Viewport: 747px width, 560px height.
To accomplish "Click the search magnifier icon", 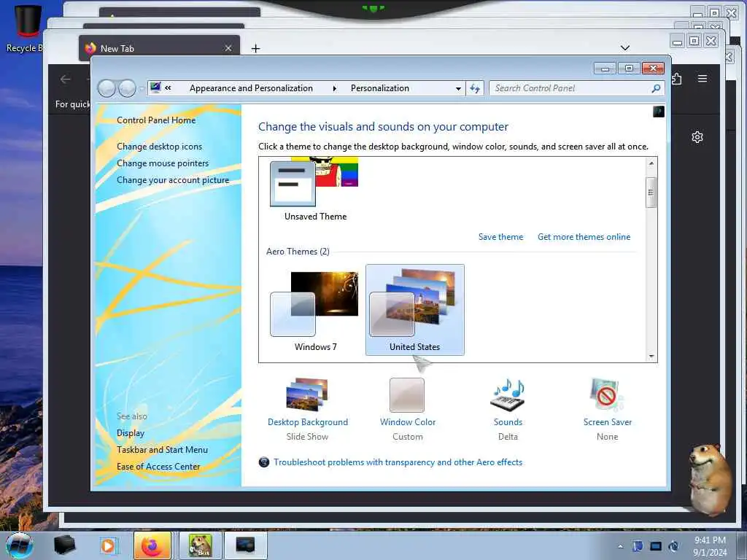I will 656,88.
